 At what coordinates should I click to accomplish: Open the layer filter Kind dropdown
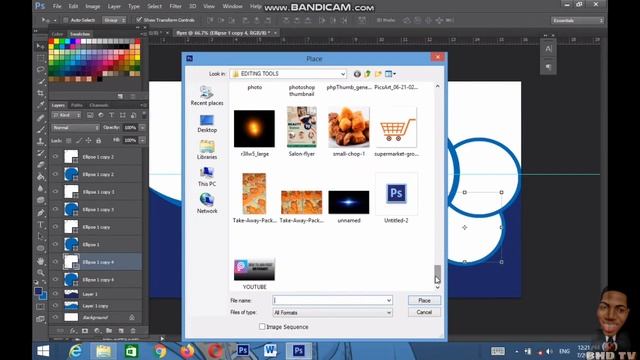tap(66, 116)
